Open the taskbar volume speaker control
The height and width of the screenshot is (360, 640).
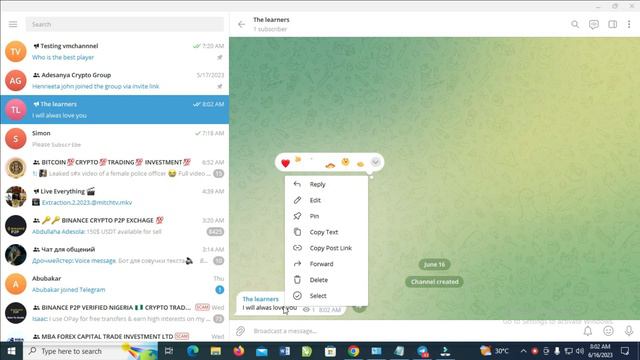580,351
